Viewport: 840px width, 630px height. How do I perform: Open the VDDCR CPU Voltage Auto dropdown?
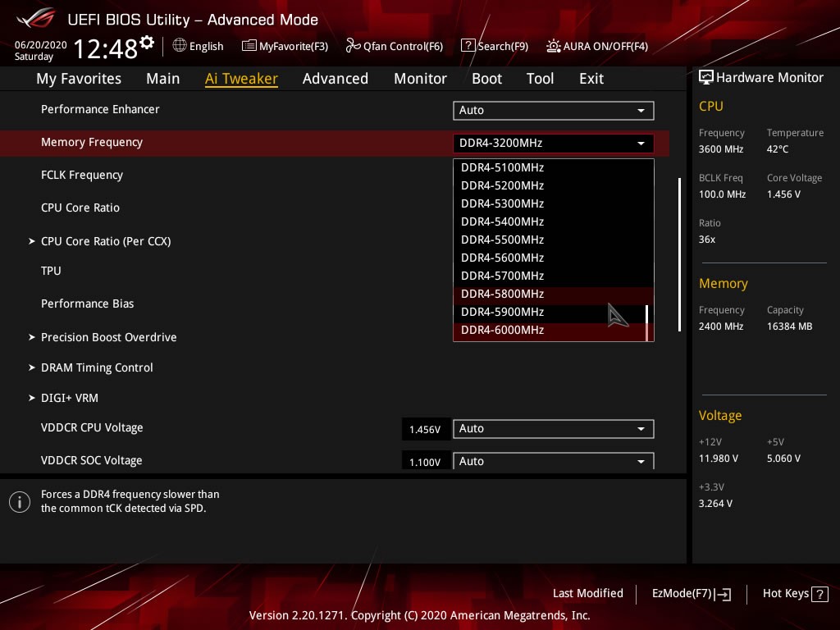[553, 428]
